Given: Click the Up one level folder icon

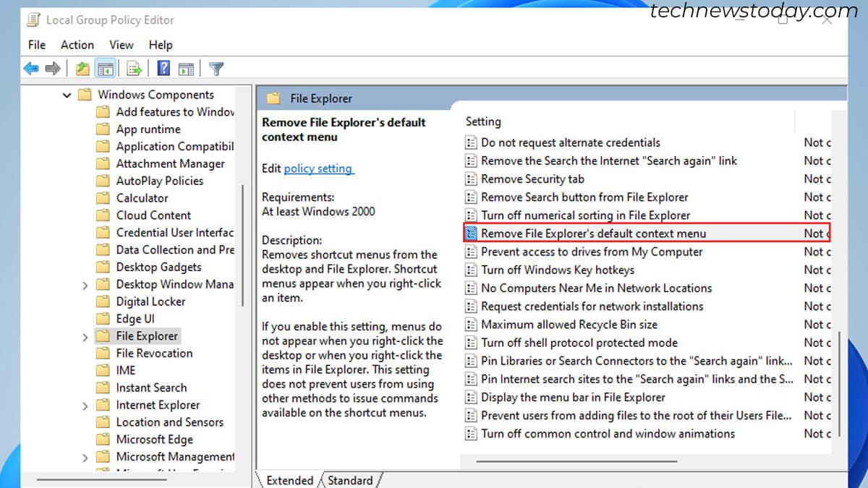Looking at the screenshot, I should 82,69.
